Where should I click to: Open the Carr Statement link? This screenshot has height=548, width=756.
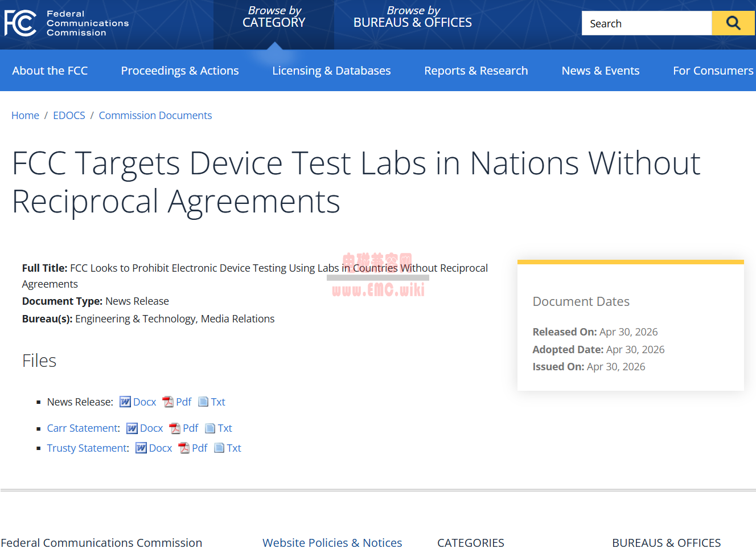[x=83, y=428]
